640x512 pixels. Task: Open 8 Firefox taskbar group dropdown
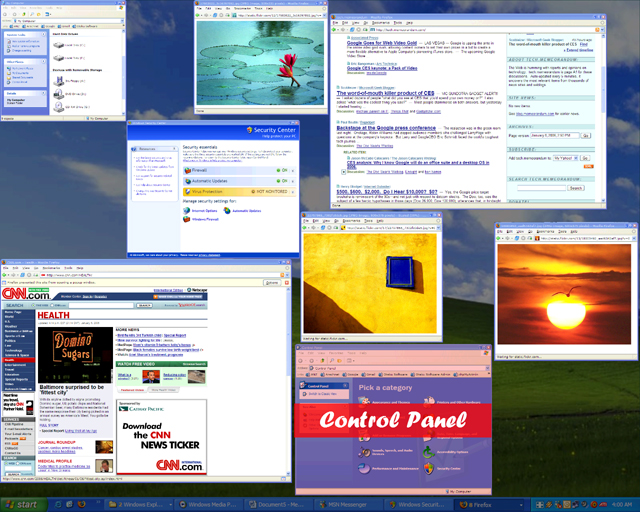coord(521,505)
